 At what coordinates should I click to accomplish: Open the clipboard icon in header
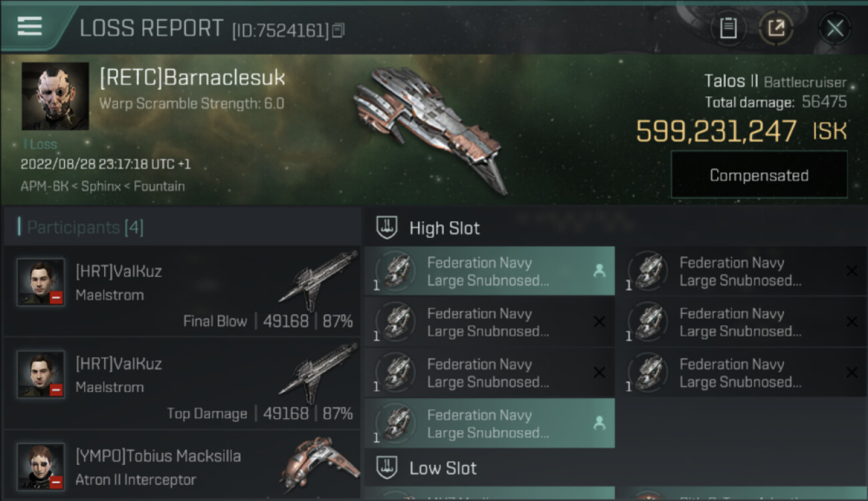coord(728,28)
